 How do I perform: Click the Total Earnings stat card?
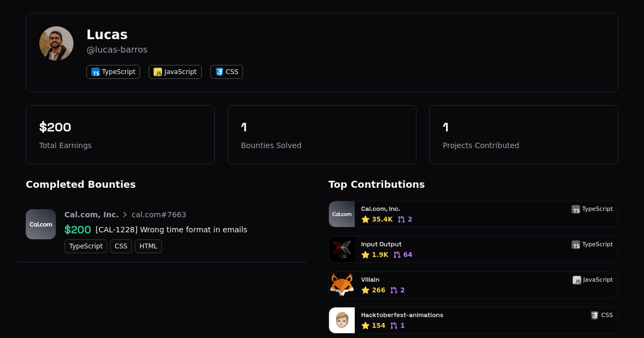120,135
